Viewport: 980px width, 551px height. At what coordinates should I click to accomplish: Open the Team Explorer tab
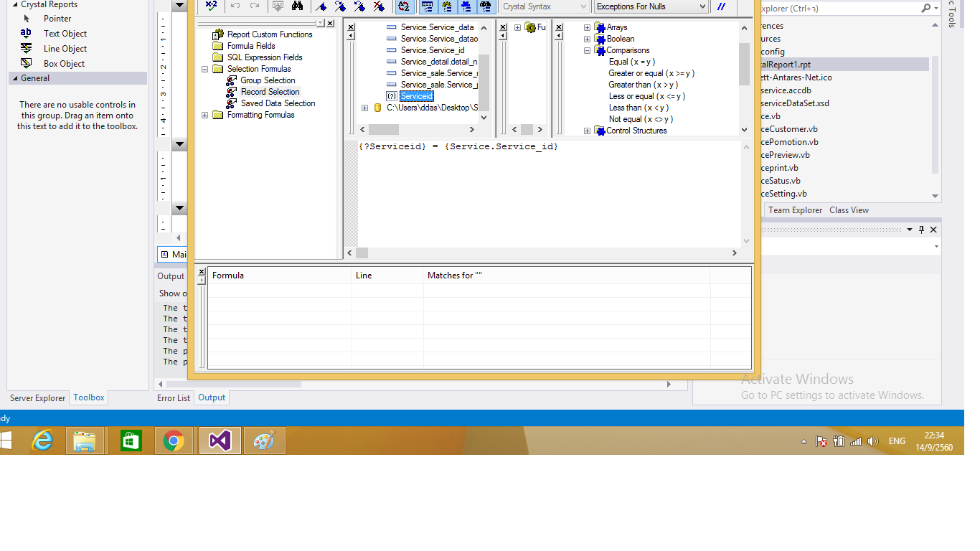pyautogui.click(x=795, y=210)
